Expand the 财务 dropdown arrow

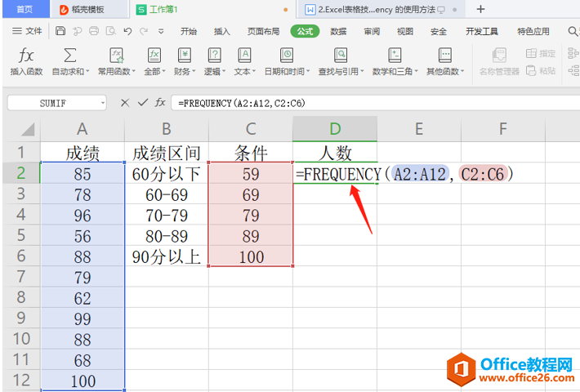click(194, 72)
